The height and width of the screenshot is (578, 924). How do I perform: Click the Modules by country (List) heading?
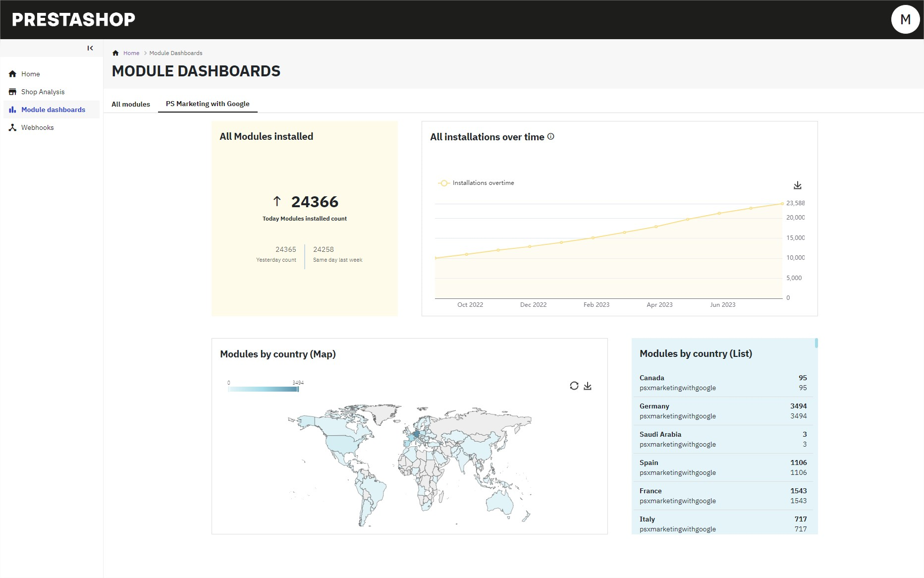pos(696,353)
